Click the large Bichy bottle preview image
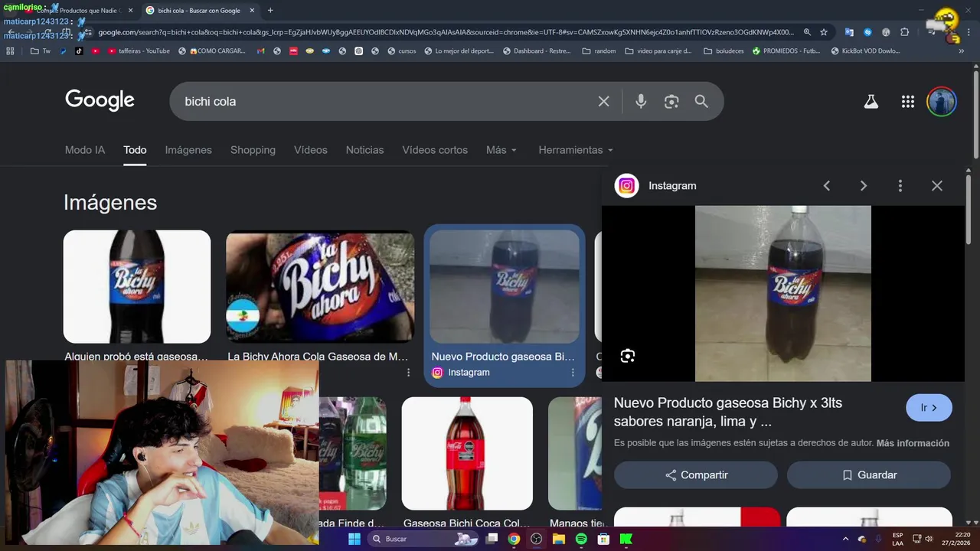980x551 pixels. [x=782, y=293]
